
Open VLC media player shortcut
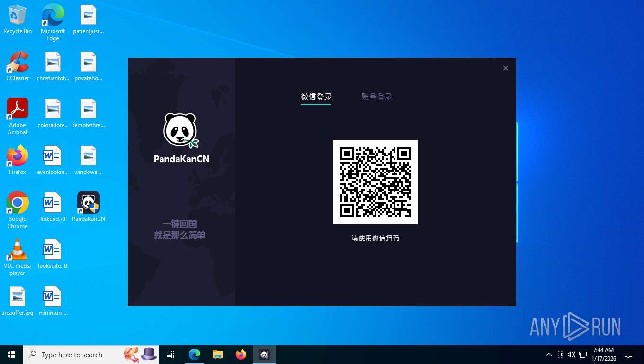pyautogui.click(x=18, y=257)
